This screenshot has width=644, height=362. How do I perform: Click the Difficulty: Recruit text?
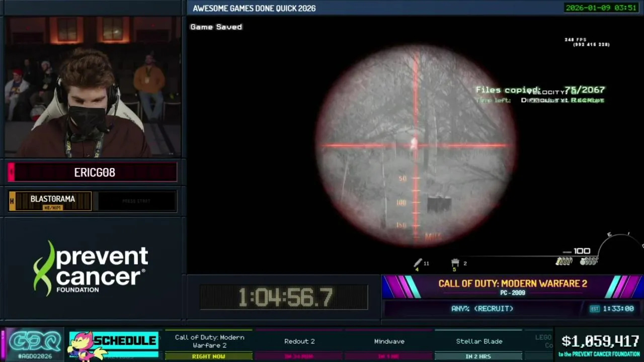coord(562,100)
